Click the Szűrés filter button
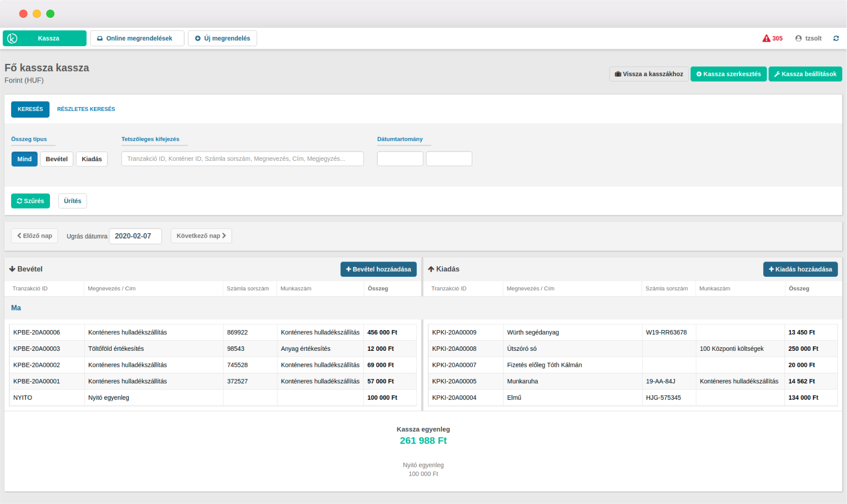The image size is (847, 504). point(30,201)
